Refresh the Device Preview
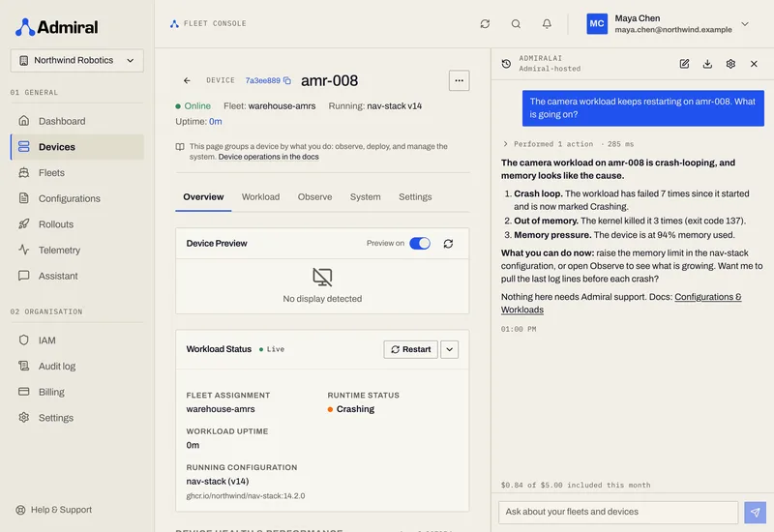774x532 pixels. [448, 244]
